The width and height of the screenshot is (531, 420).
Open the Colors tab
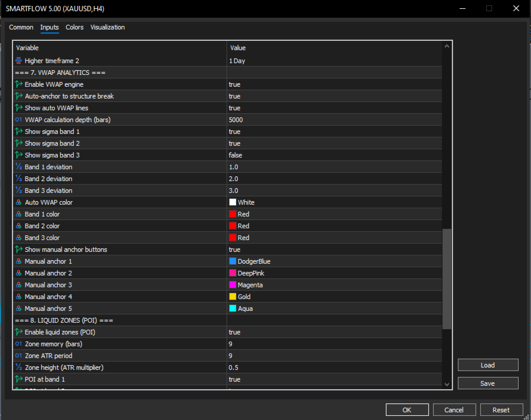click(74, 27)
